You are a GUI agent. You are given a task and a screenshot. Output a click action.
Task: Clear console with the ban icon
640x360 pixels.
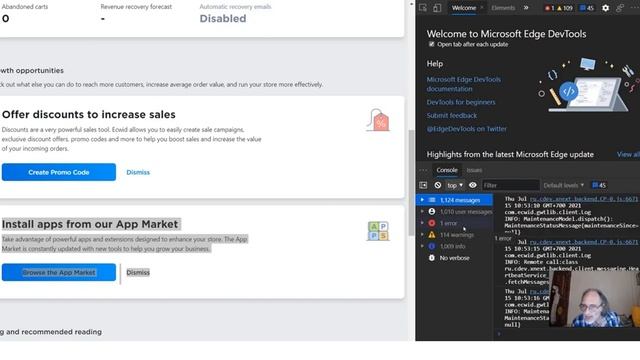(438, 185)
